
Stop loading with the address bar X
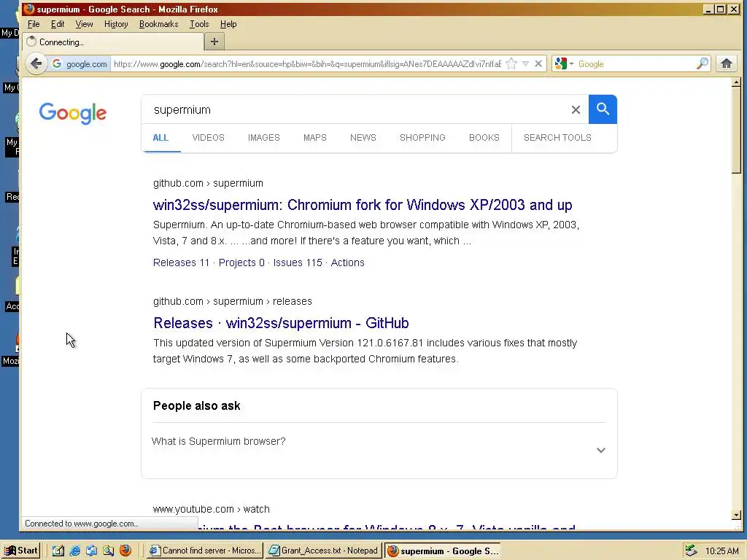point(538,64)
